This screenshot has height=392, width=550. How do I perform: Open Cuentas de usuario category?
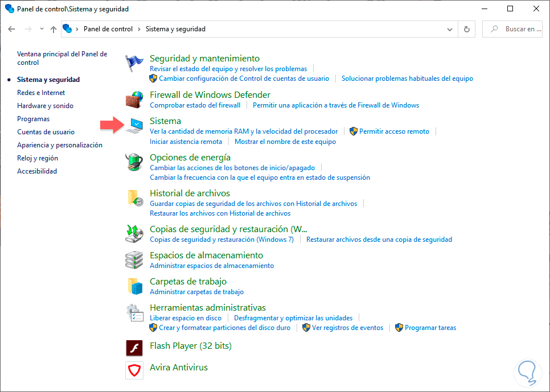point(46,132)
